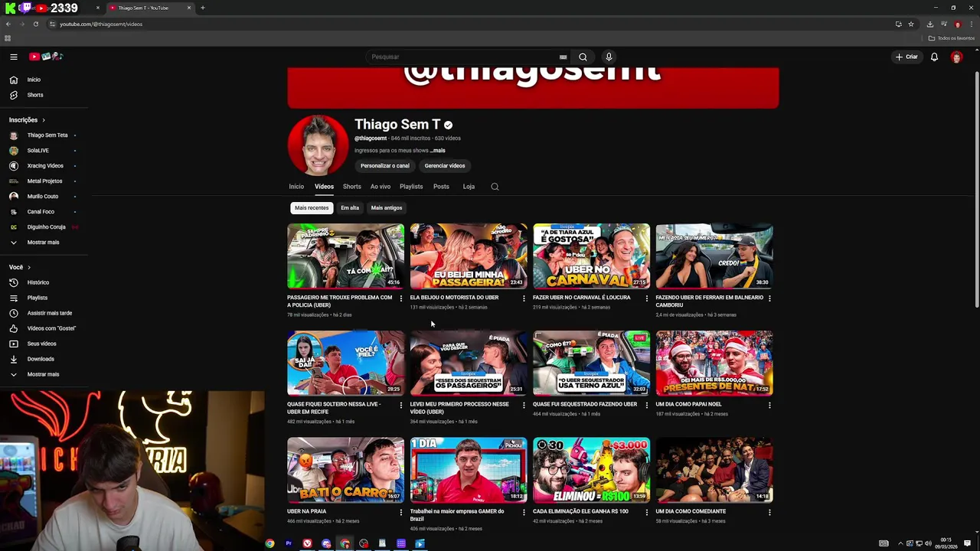Open menu for PASSAGEIRO ME TROUXE PROBLEMA video

point(400,298)
